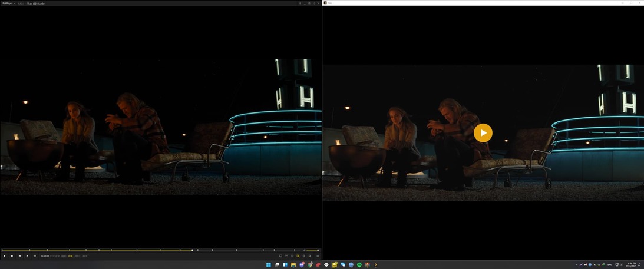
Task: Open Task View on the taskbar
Action: [277, 264]
